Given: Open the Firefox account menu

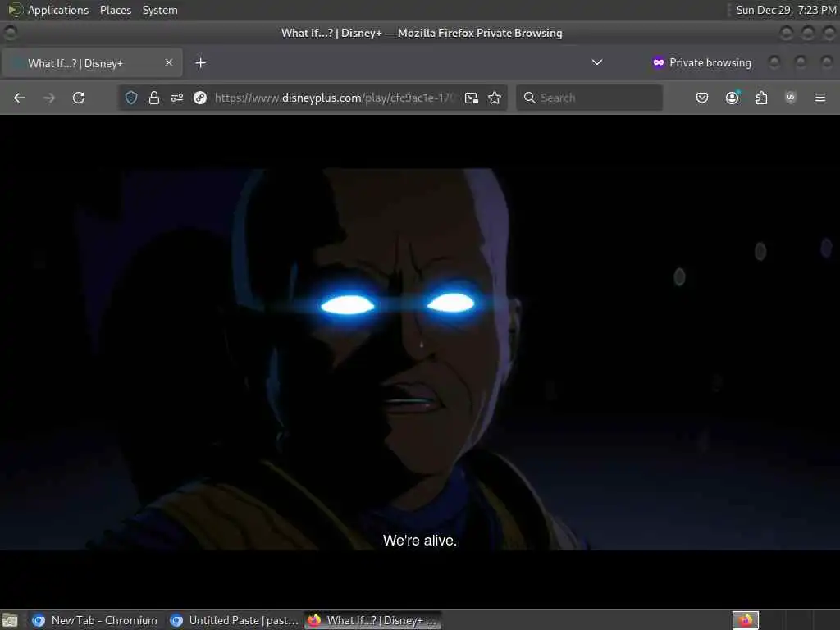Looking at the screenshot, I should 732,98.
